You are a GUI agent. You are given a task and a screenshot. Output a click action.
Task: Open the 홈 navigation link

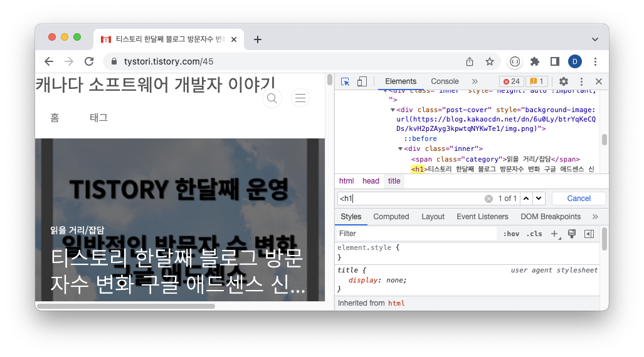click(x=55, y=118)
